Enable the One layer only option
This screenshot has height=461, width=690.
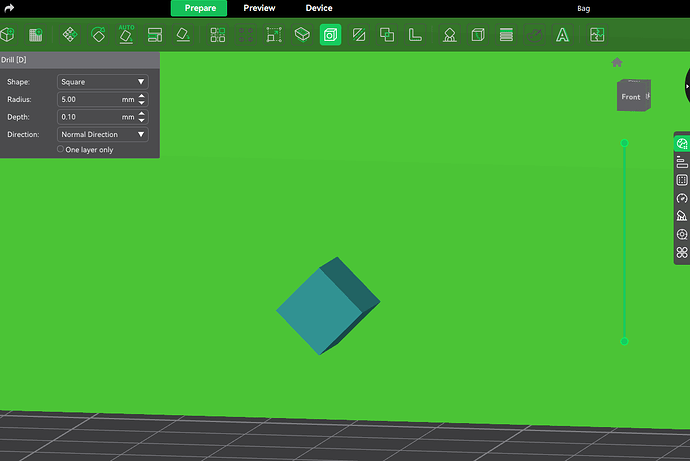(x=60, y=149)
